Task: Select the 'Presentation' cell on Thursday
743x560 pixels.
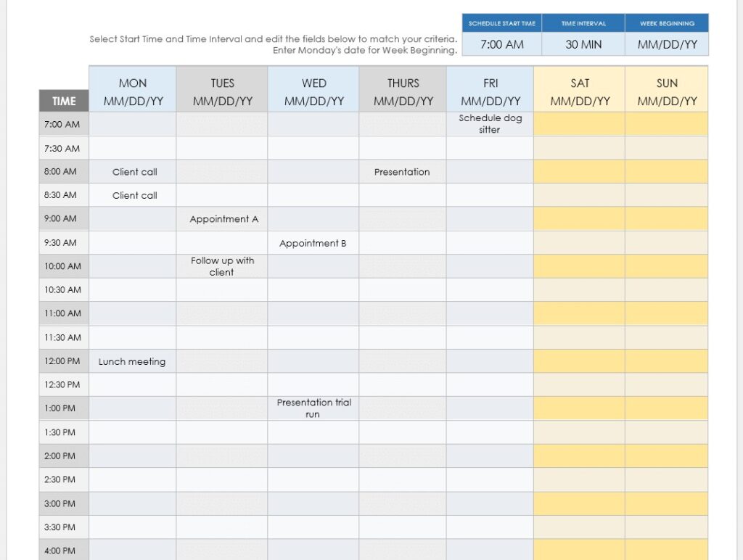Action: 403,171
